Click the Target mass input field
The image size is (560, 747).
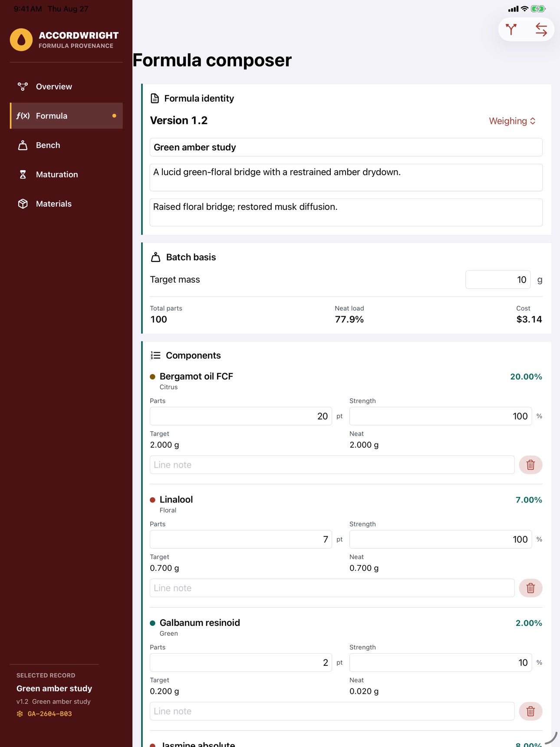pyautogui.click(x=498, y=280)
